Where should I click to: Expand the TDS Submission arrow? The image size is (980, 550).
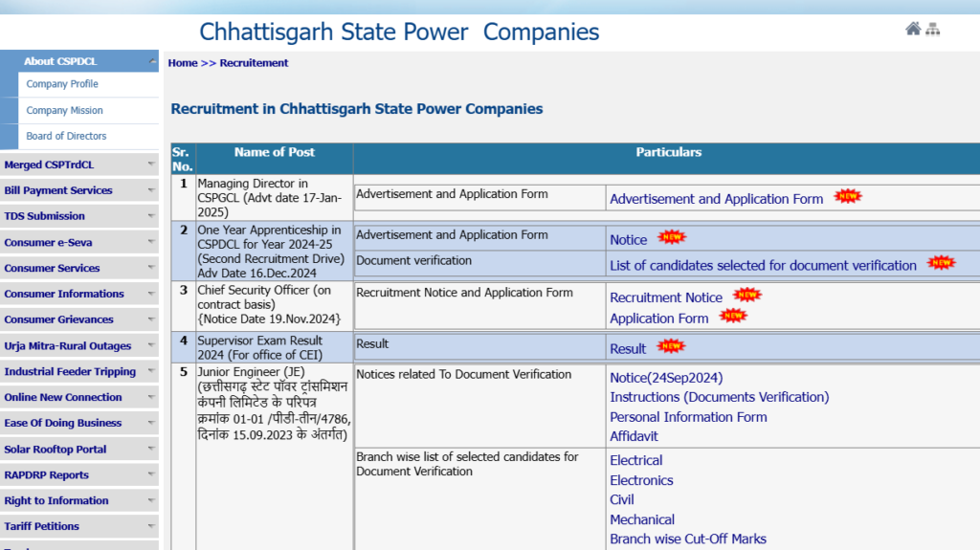pos(151,215)
